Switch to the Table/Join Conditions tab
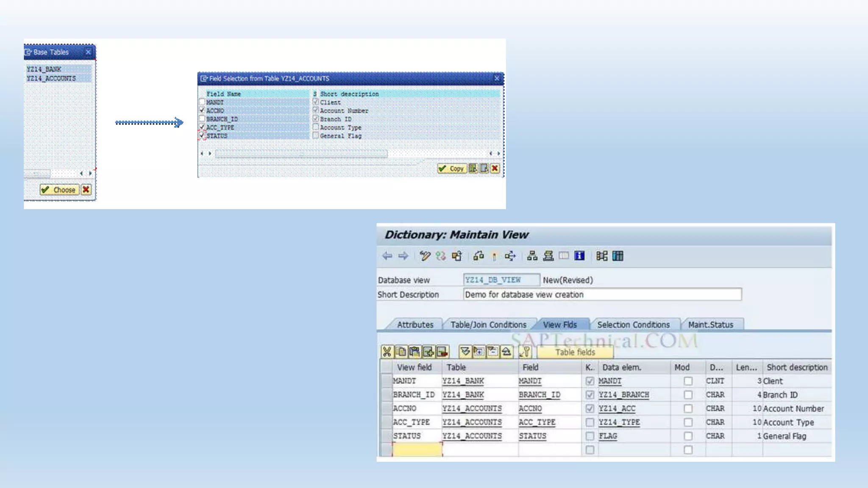 pyautogui.click(x=488, y=324)
